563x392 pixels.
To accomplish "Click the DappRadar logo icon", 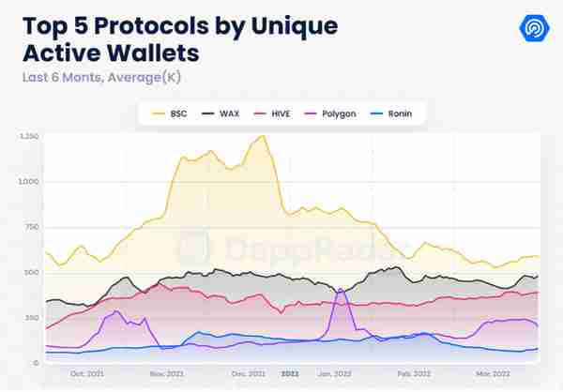I will coord(534,28).
